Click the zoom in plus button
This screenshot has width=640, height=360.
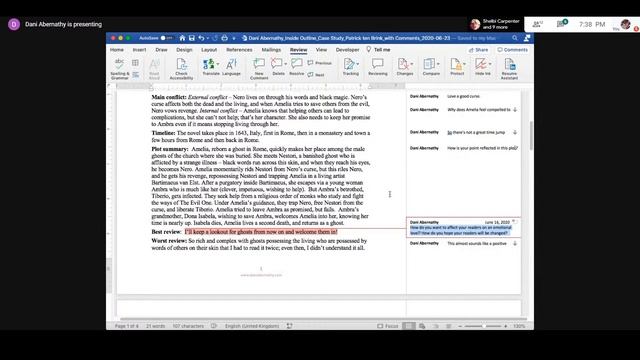point(505,326)
